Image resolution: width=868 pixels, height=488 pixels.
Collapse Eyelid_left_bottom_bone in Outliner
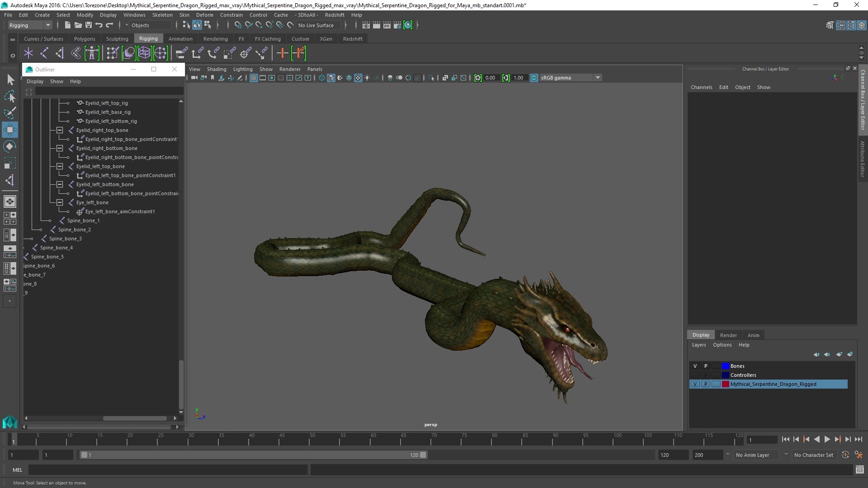point(59,184)
